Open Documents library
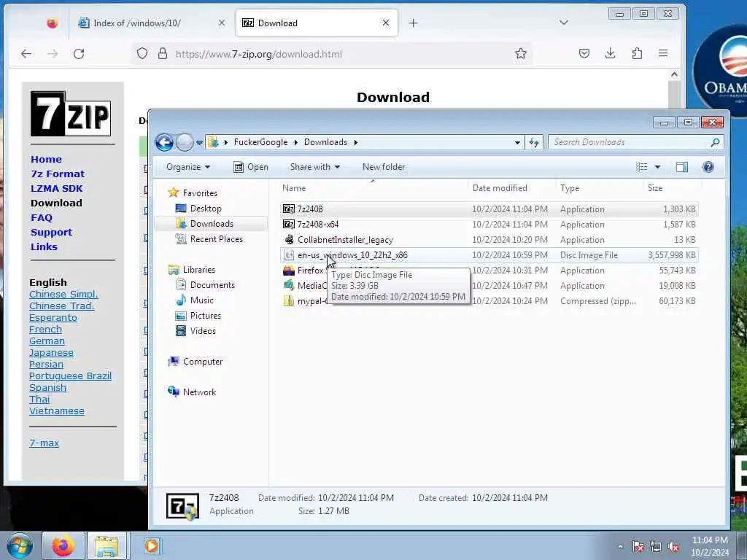 [x=212, y=285]
